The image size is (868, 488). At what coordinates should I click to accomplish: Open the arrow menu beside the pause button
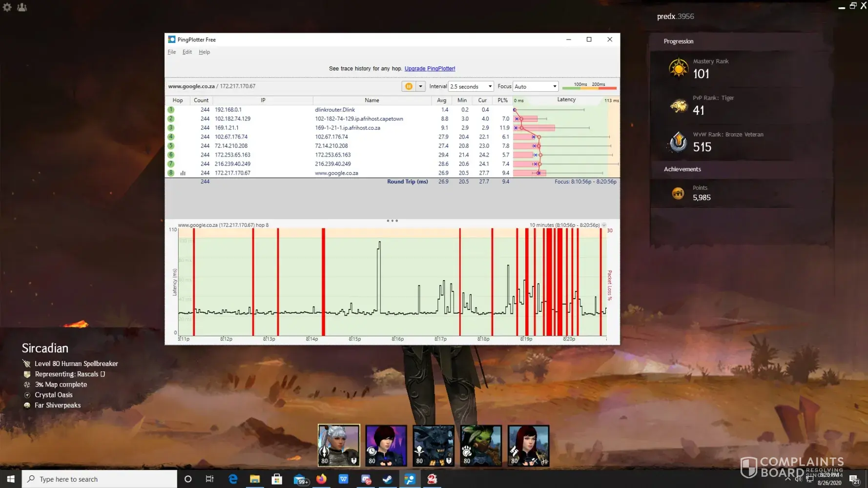[x=420, y=86]
